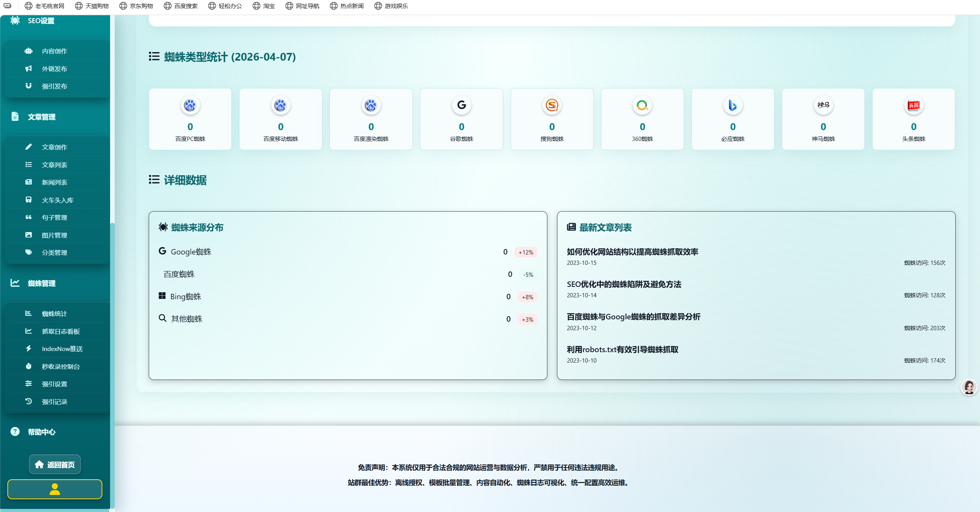980x512 pixels.
Task: Click the Bing spider card icon
Action: coord(732,105)
